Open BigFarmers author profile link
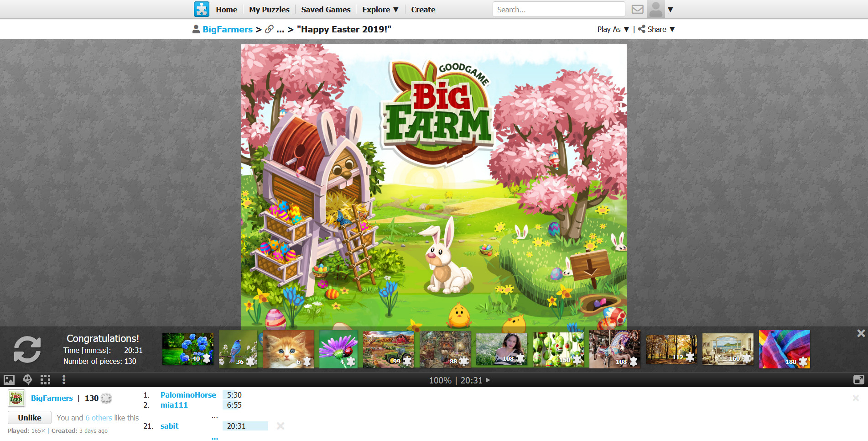The width and height of the screenshot is (868, 441). [x=52, y=398]
